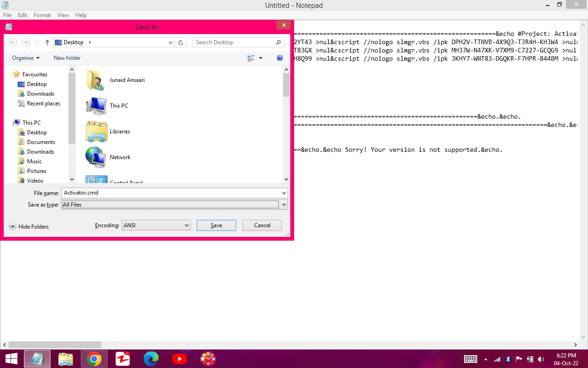Open Notepad Edit menu

(23, 15)
